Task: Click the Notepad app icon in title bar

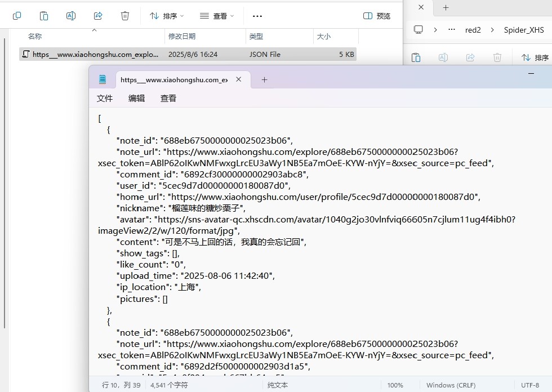Action: coord(103,79)
